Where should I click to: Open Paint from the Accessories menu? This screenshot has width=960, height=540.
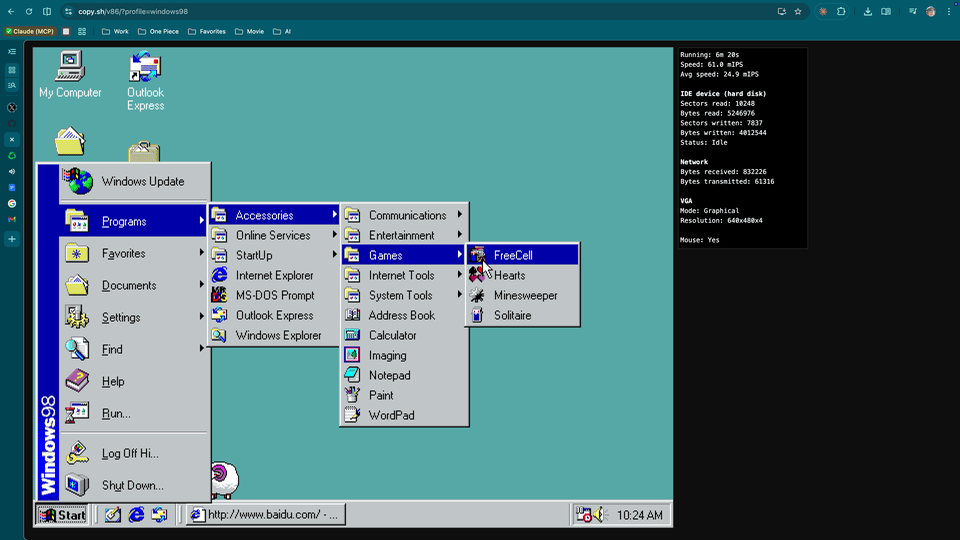pyautogui.click(x=380, y=395)
